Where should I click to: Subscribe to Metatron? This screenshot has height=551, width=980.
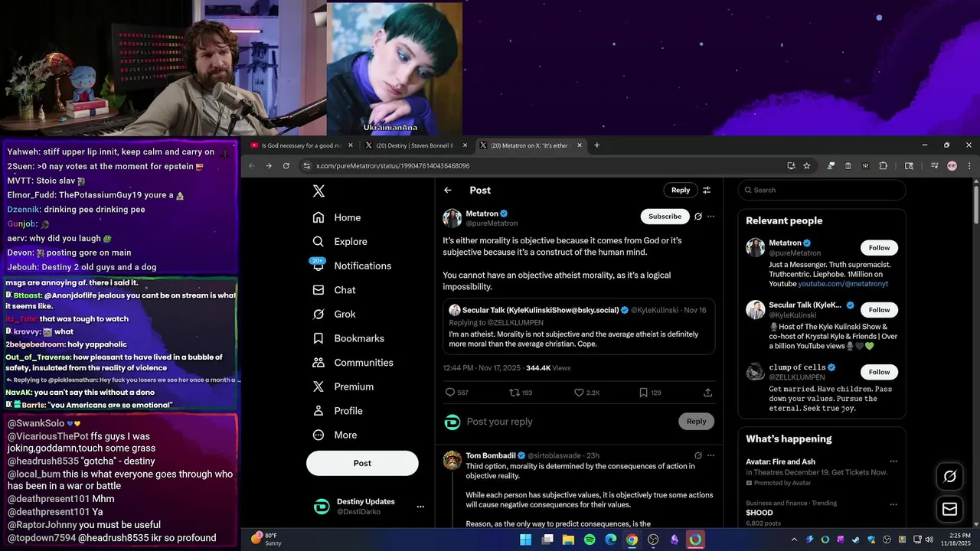[x=665, y=217]
